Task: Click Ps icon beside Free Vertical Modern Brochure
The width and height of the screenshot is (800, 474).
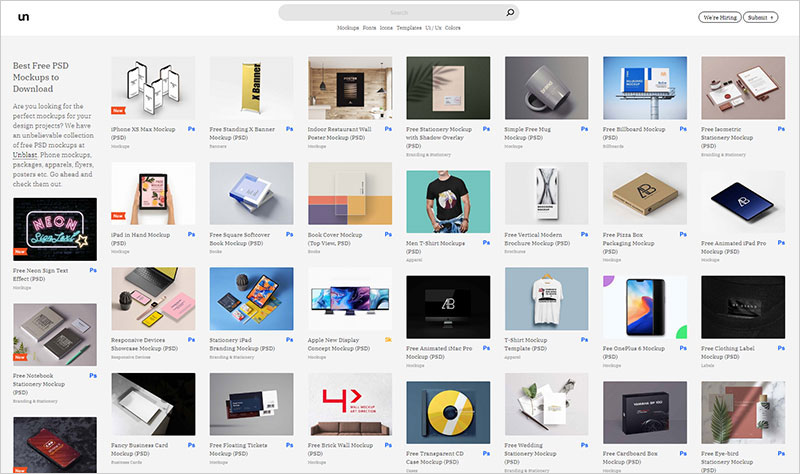Action: tap(585, 234)
